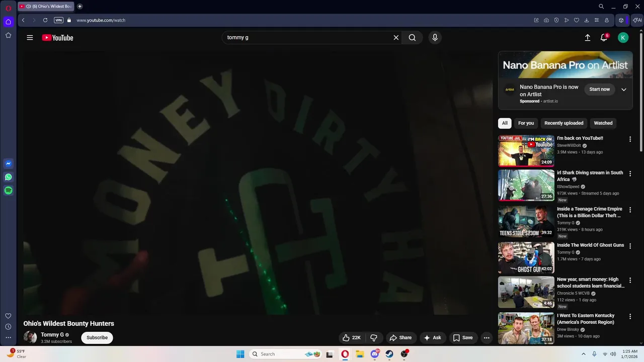Viewport: 644px width, 362px height.
Task: Open Windows Start menu
Action: tap(240, 354)
